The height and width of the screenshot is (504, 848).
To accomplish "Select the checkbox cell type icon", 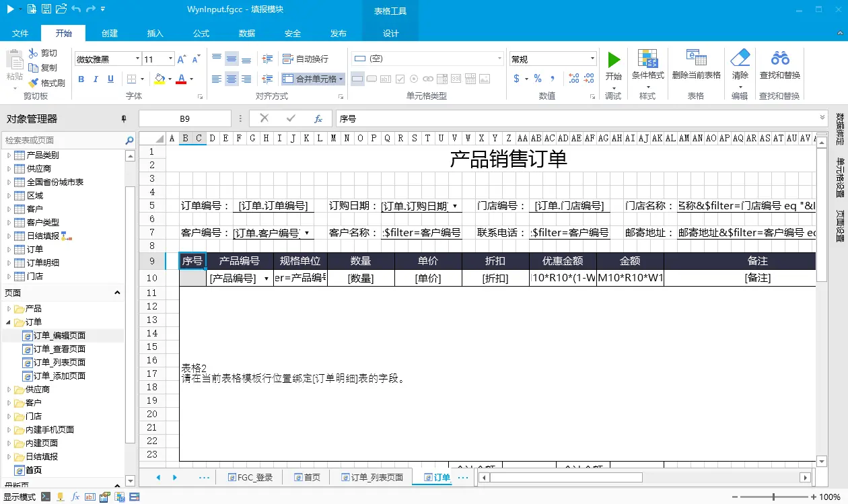I will coord(400,79).
